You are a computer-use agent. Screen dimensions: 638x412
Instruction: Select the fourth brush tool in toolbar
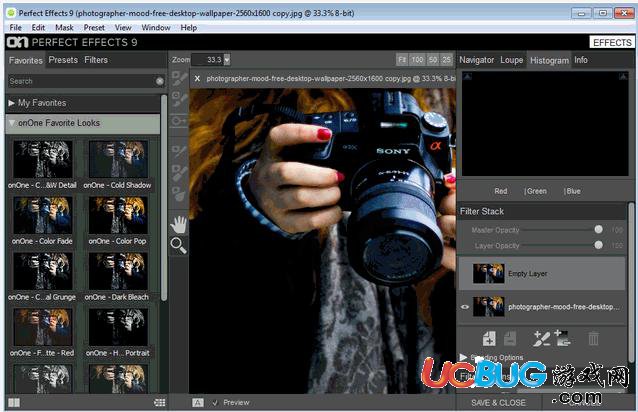pyautogui.click(x=178, y=152)
